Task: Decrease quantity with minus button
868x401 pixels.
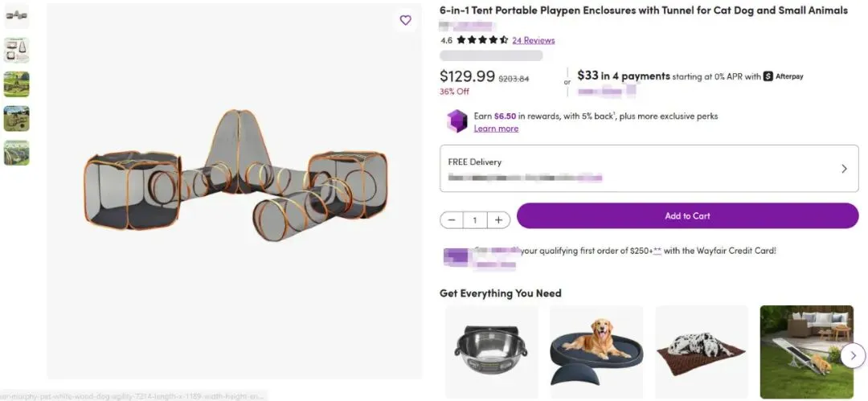Action: [452, 219]
